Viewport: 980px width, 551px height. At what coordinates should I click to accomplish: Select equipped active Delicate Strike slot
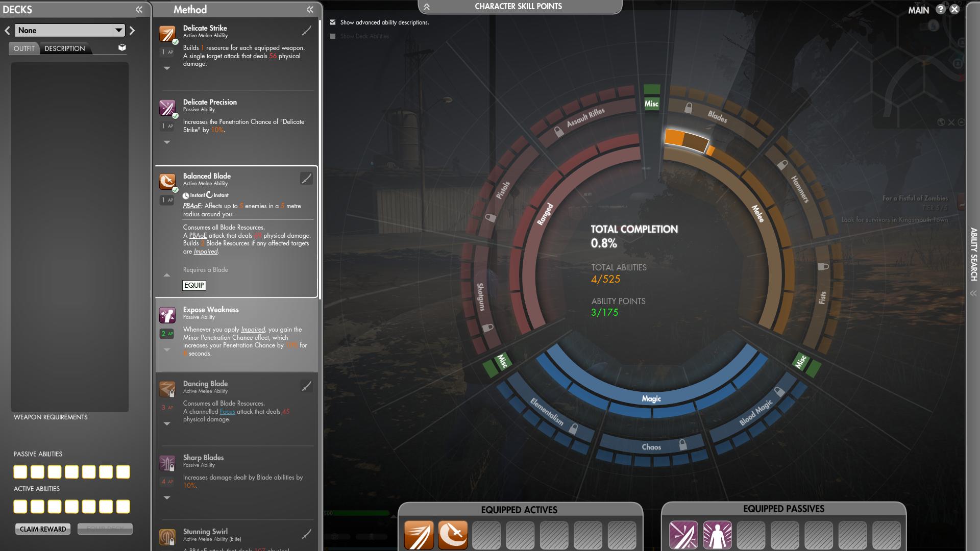(419, 535)
